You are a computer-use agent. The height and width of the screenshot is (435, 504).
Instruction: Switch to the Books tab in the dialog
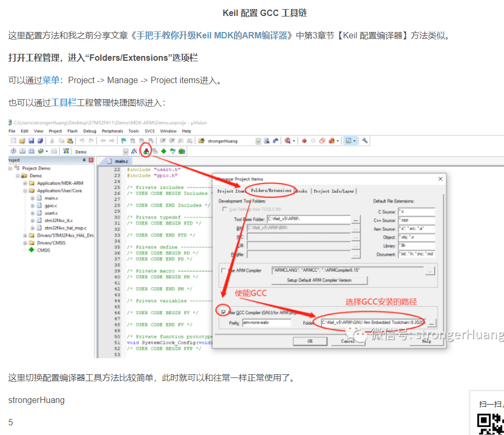[x=301, y=192]
